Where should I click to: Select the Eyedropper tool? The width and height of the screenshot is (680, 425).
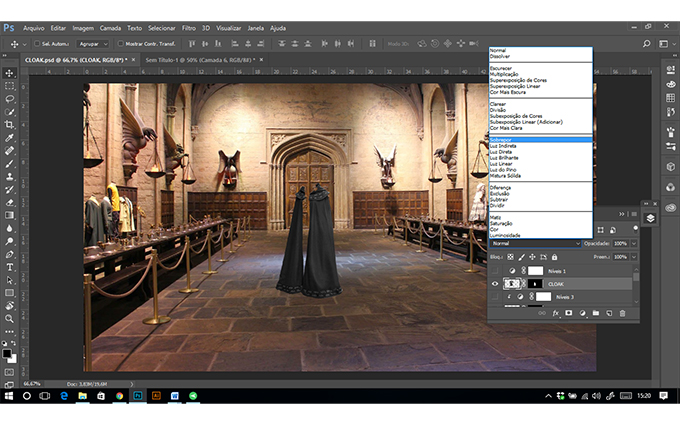[x=9, y=138]
